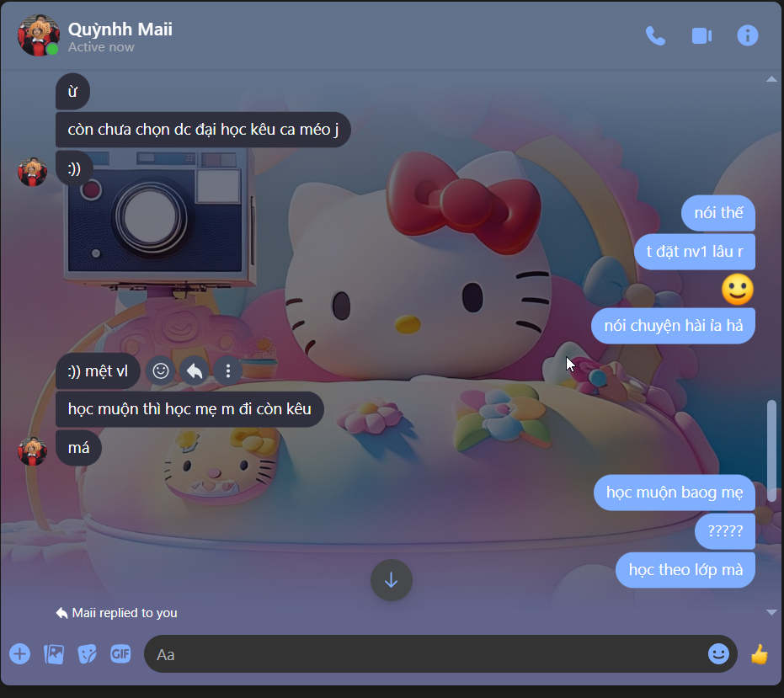The image size is (784, 698).
Task: Open more actions plus button
Action: [20, 654]
